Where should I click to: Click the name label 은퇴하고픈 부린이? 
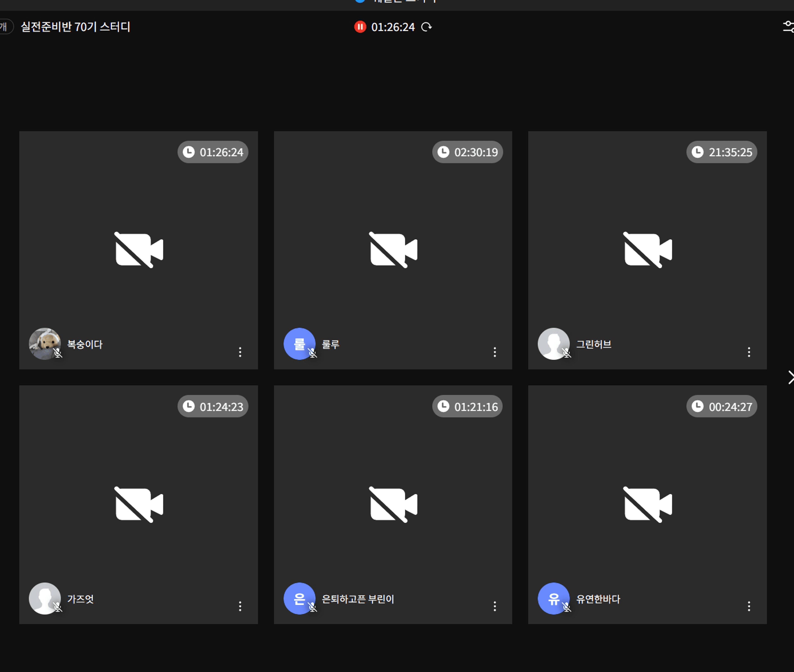358,599
